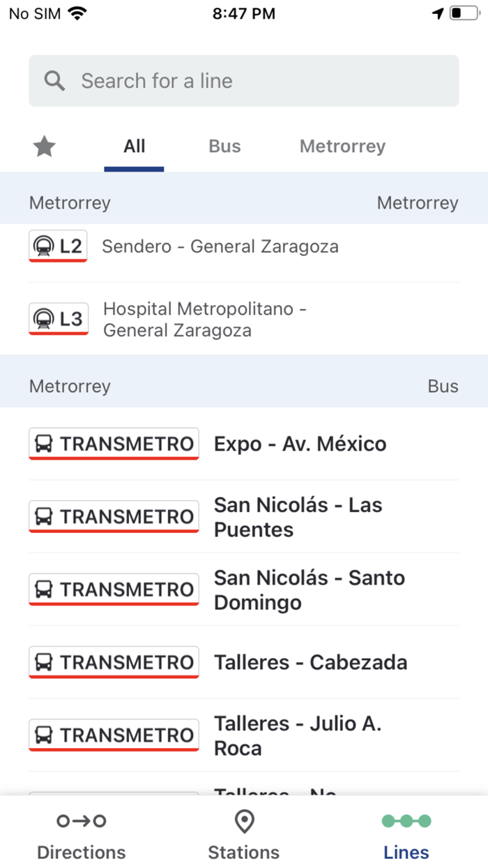
Task: Tap the Stations pin icon
Action: [x=243, y=821]
